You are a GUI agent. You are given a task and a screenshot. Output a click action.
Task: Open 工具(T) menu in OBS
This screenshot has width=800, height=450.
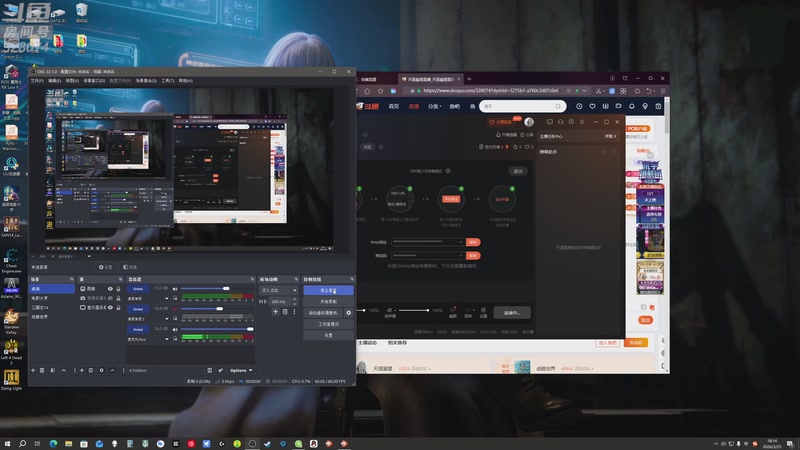(x=168, y=81)
